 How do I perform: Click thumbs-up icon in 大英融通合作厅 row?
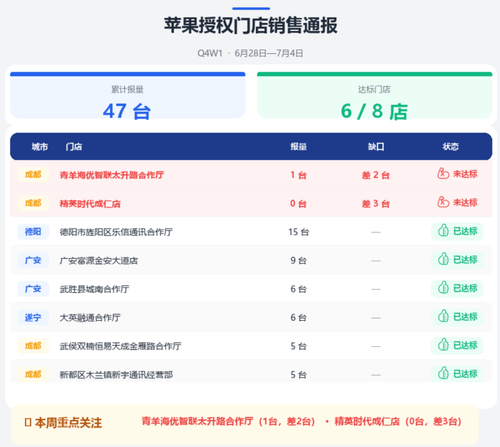pos(443,316)
